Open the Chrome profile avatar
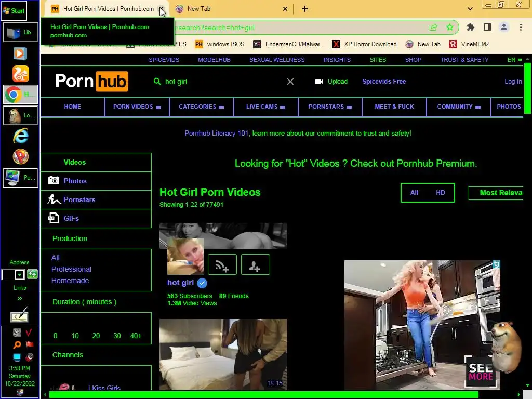The image size is (532, 399). (x=504, y=27)
